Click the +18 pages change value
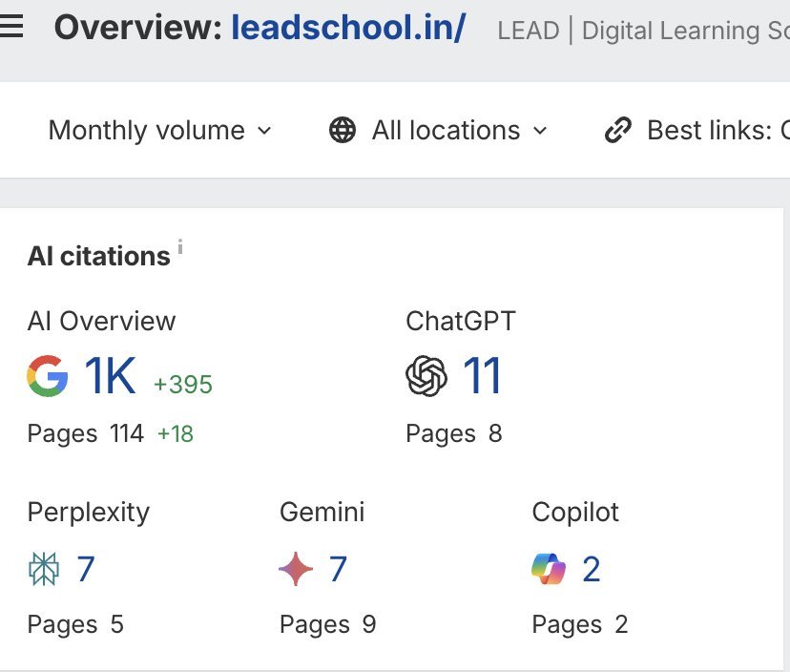 [x=176, y=434]
